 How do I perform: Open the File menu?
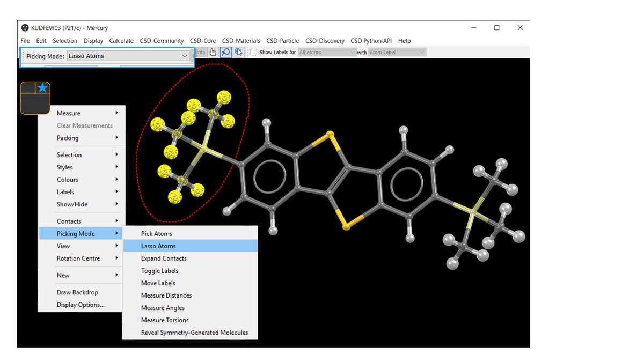pos(25,41)
